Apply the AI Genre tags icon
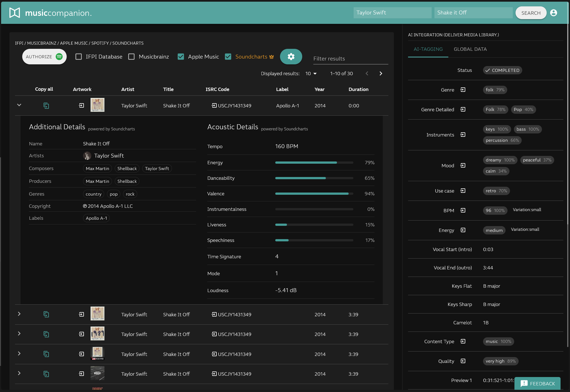 click(x=463, y=90)
